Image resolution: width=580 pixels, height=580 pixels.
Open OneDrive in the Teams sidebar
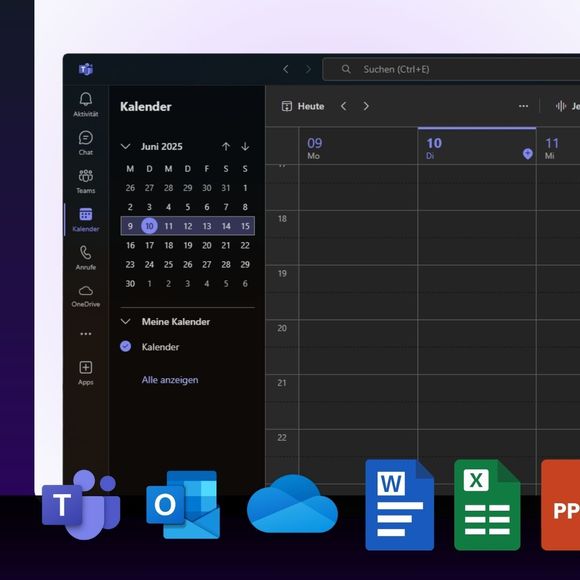(85, 296)
